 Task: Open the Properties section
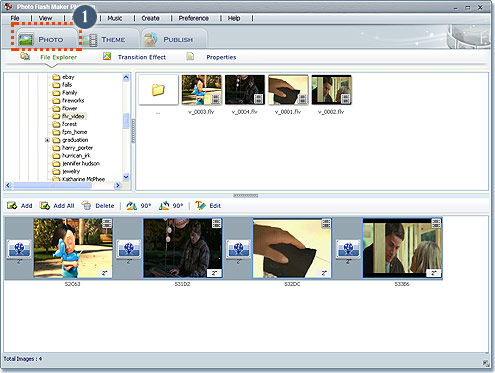pos(221,57)
